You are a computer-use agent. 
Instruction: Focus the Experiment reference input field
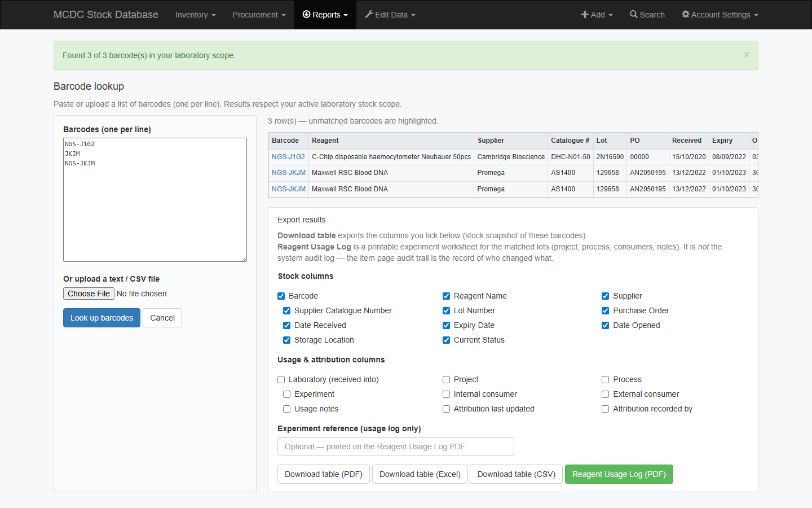(396, 446)
